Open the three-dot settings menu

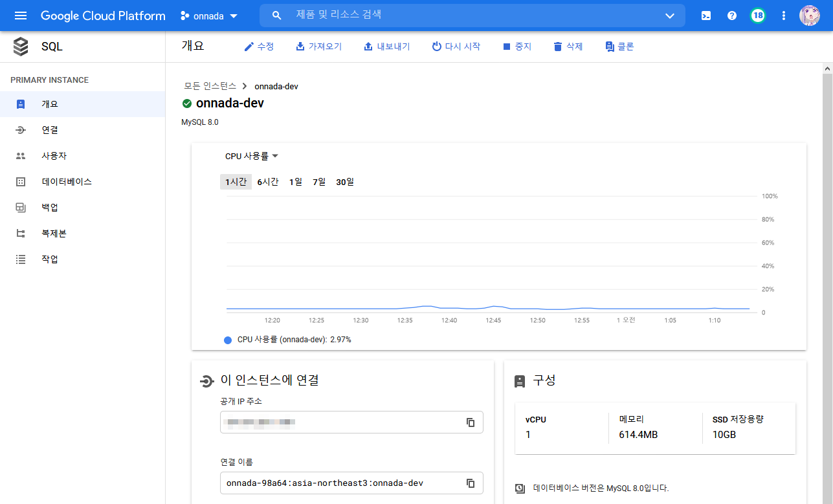coord(784,16)
